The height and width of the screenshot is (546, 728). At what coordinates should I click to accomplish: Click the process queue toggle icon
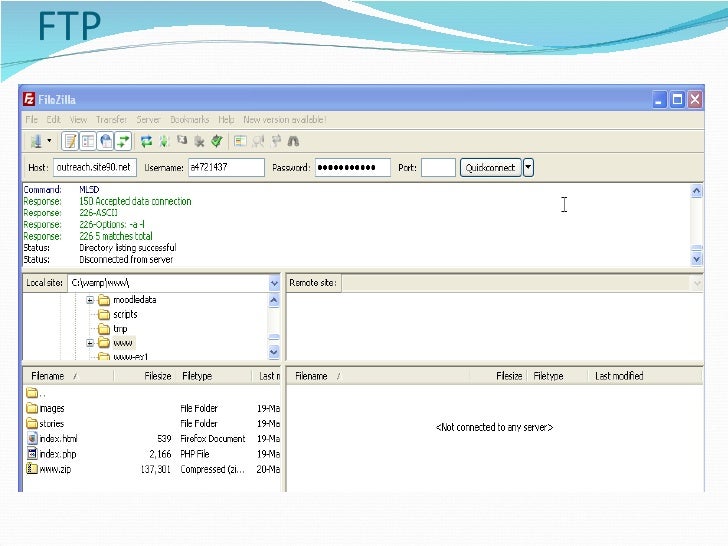tap(164, 141)
